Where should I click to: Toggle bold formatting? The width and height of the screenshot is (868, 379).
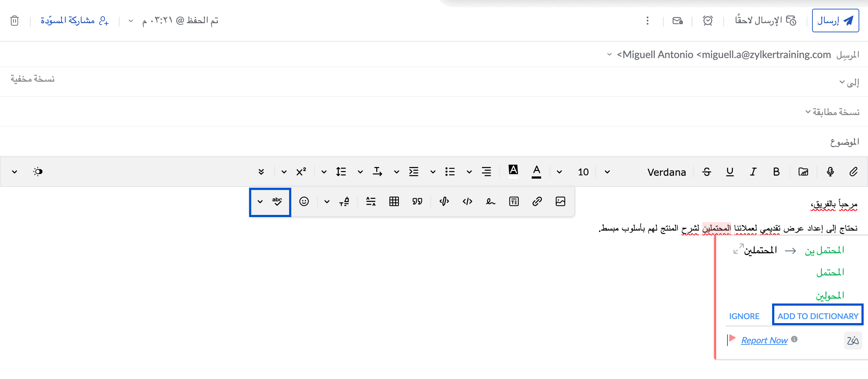tap(776, 172)
